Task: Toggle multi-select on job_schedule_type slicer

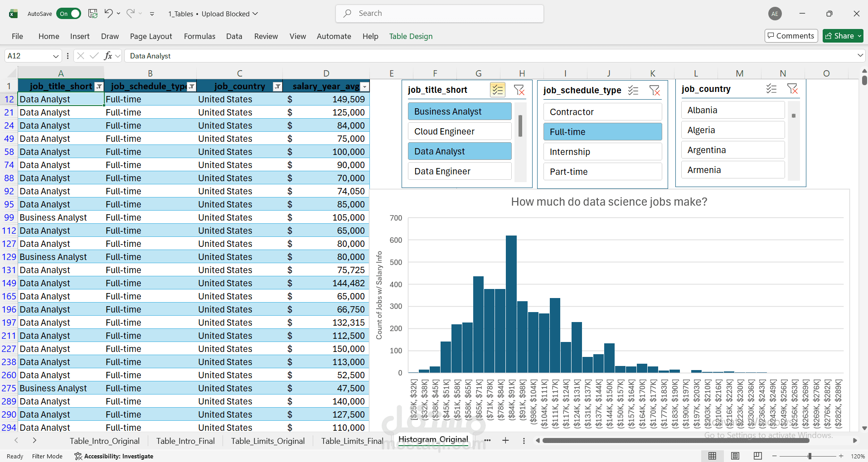Action: [x=633, y=90]
